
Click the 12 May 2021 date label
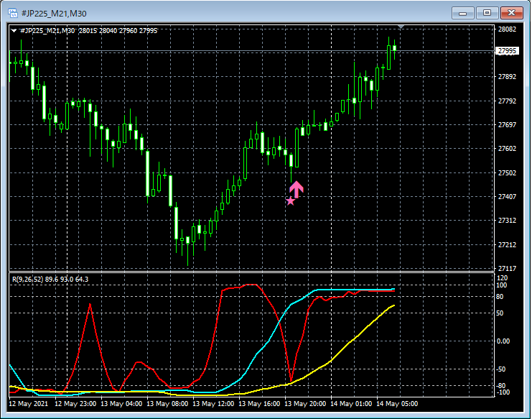point(29,404)
